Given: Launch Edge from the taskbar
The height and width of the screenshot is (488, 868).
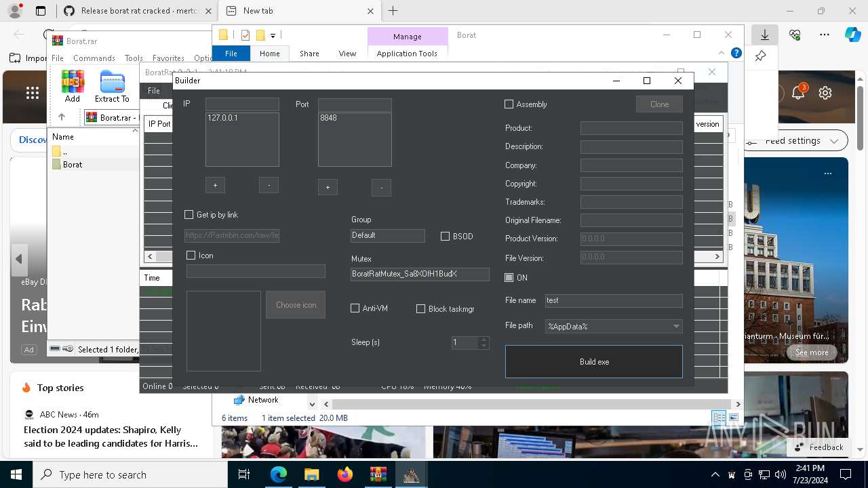Looking at the screenshot, I should pos(279,474).
